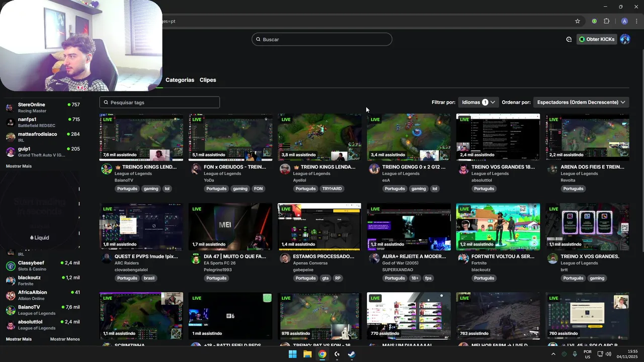Select 'RP' tag under gabepeixe stream
Screen dimensions: 644x362
coord(338,278)
